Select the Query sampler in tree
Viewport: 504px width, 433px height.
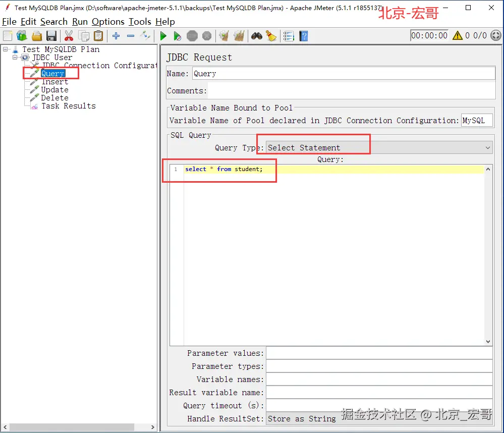(53, 74)
